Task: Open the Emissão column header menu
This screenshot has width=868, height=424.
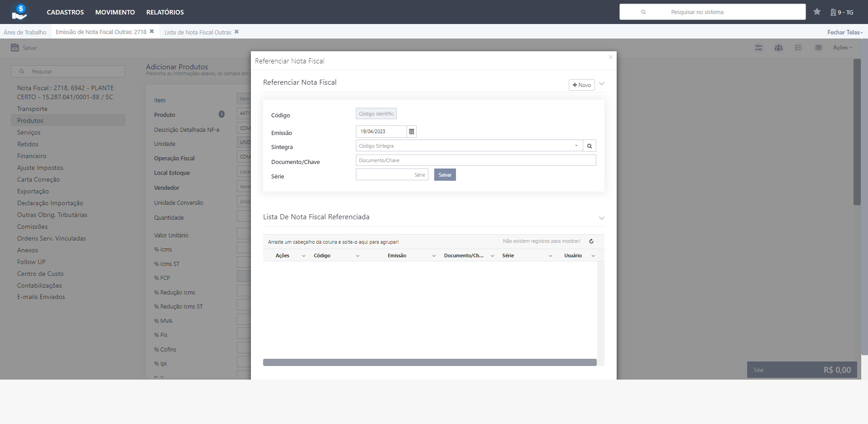Action: coord(434,256)
